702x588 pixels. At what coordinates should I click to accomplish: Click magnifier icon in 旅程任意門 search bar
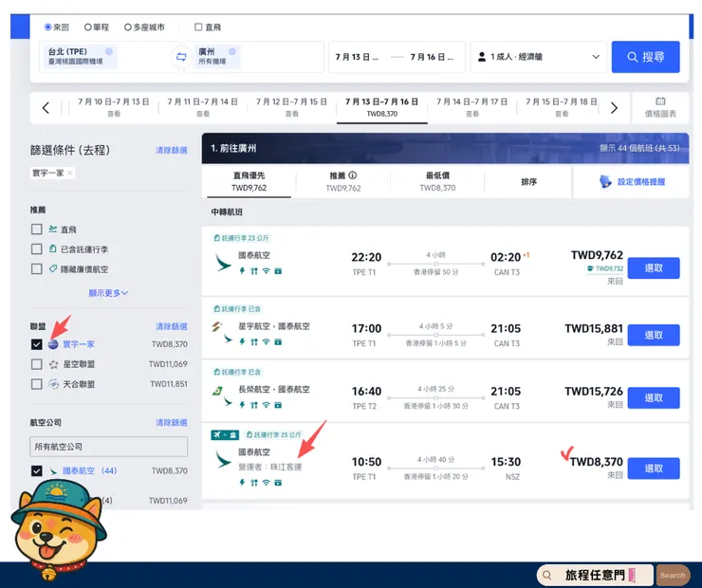(x=546, y=575)
